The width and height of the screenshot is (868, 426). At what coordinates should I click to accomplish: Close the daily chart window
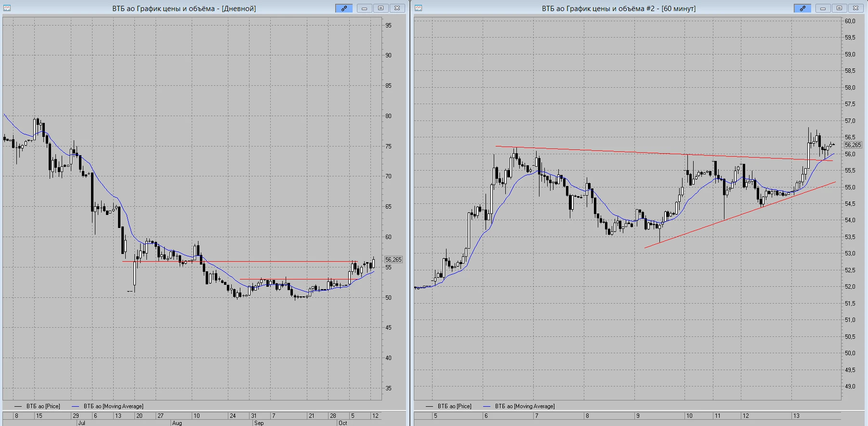click(x=397, y=8)
